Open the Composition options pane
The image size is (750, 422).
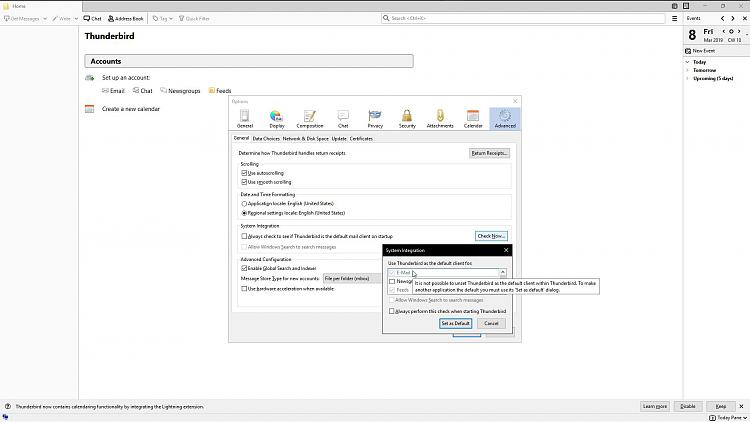tap(309, 118)
